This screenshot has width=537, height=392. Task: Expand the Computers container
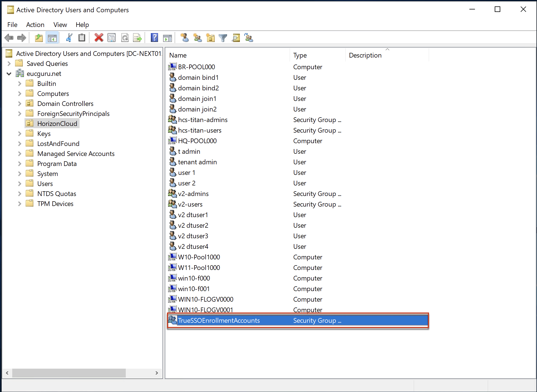pos(19,93)
